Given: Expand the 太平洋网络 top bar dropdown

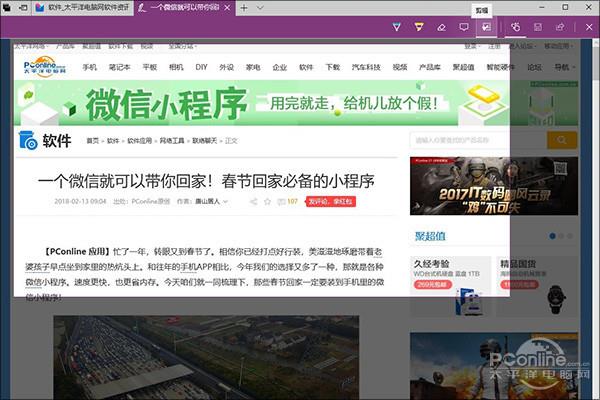Looking at the screenshot, I should click(x=31, y=46).
